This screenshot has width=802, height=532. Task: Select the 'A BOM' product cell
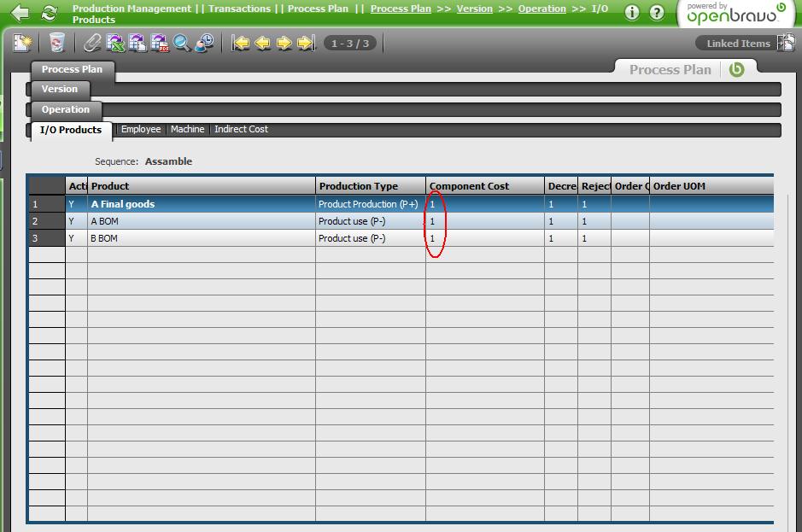[x=202, y=221]
